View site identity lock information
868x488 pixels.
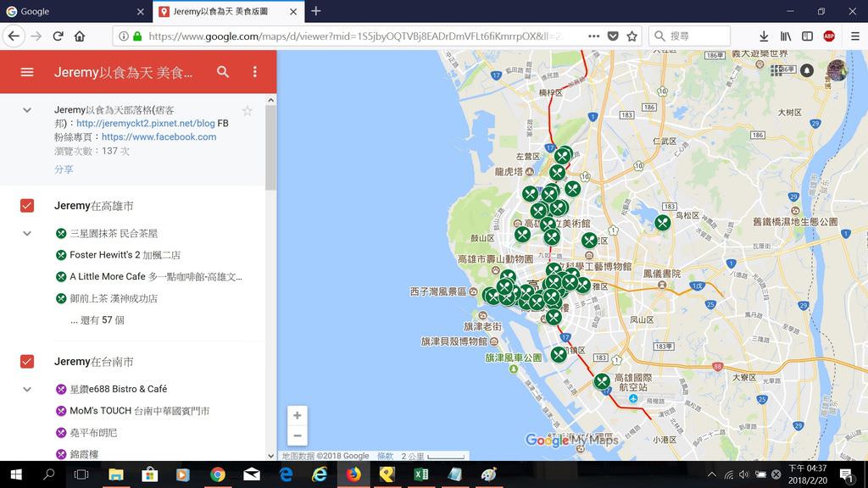[137, 36]
